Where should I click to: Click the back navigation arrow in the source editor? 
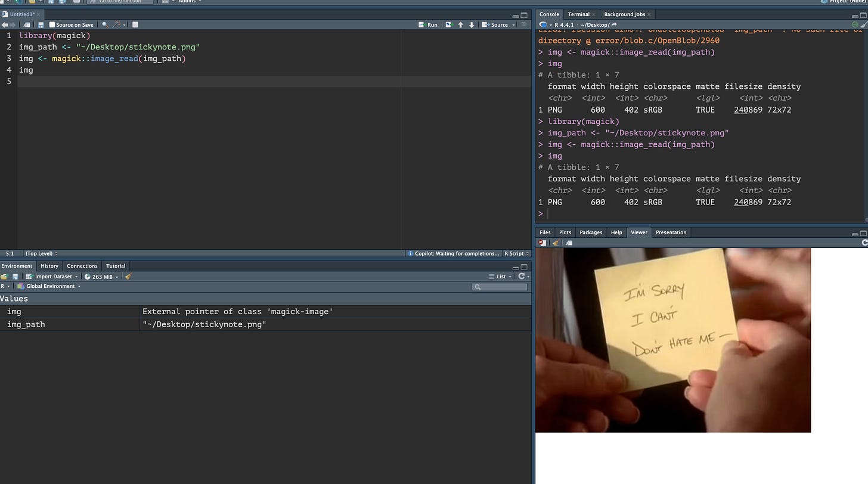coord(5,25)
